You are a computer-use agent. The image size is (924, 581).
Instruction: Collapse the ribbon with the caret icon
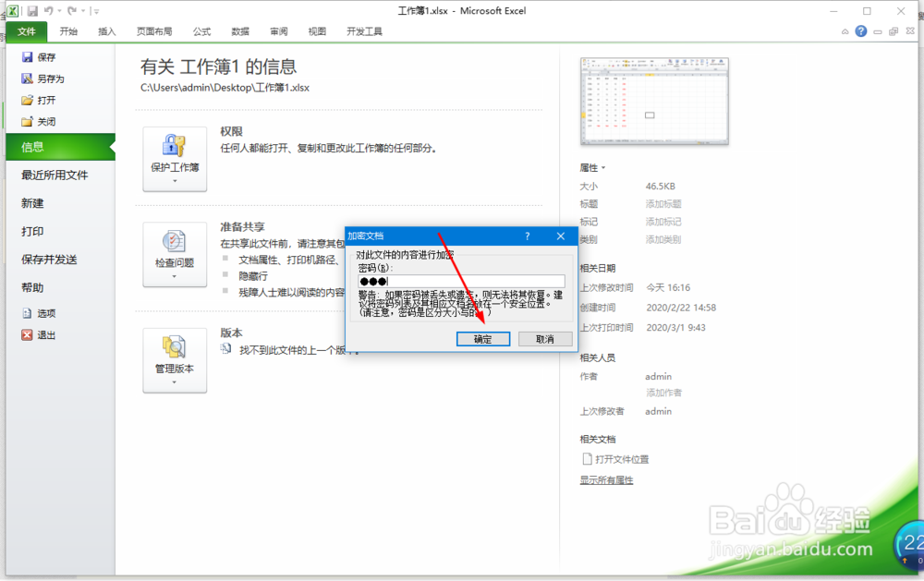845,31
